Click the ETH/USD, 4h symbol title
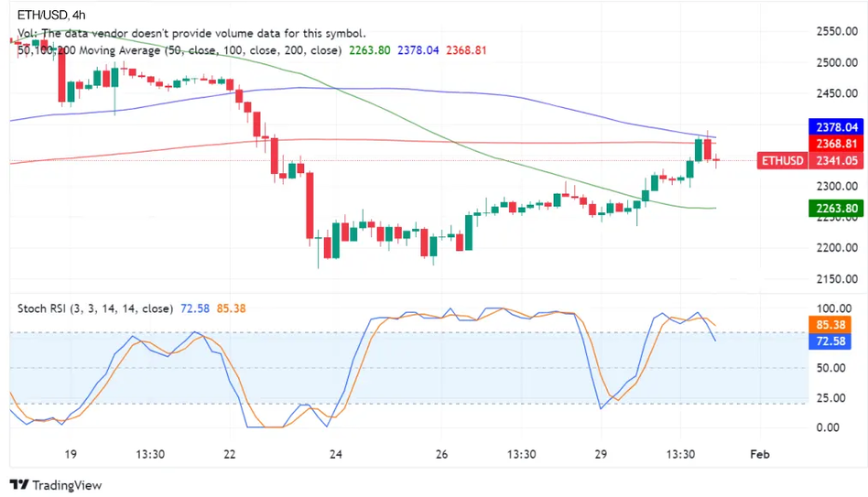The image size is (868, 497). coord(49,15)
